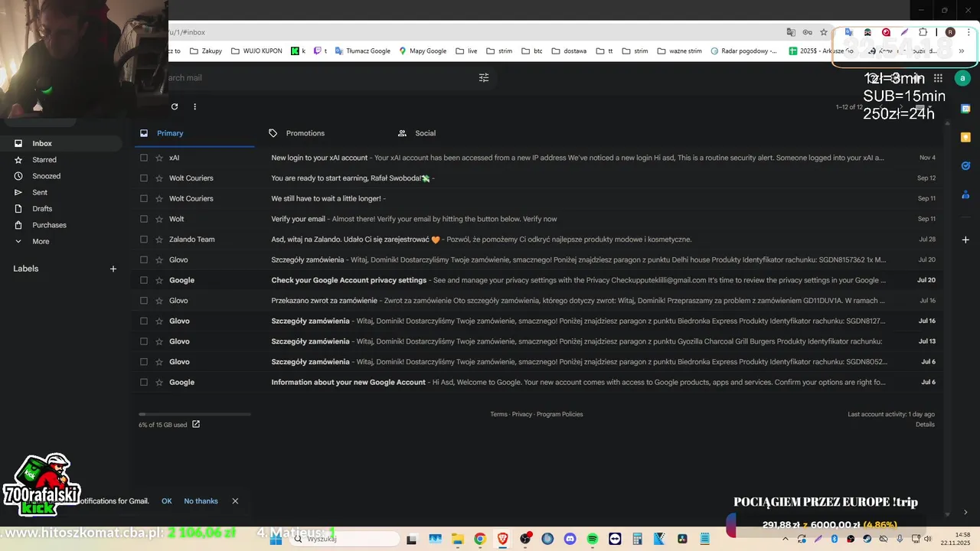This screenshot has width=980, height=551.
Task: Select checkbox for new Google Account email
Action: pos(143,382)
